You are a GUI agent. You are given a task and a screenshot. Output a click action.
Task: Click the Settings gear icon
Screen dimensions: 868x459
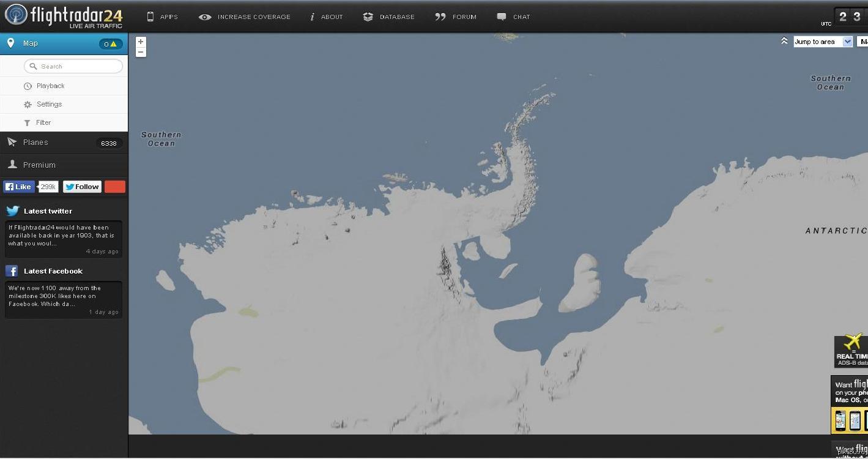(x=28, y=105)
